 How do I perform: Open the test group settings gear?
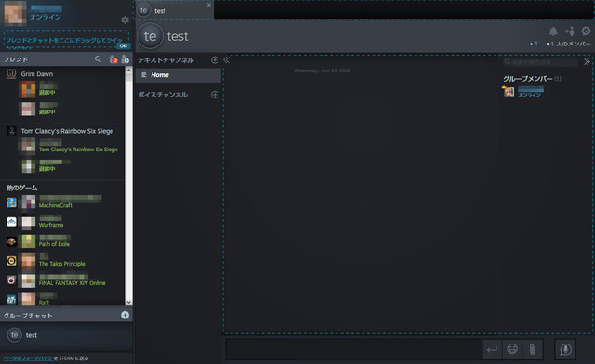coord(587,31)
